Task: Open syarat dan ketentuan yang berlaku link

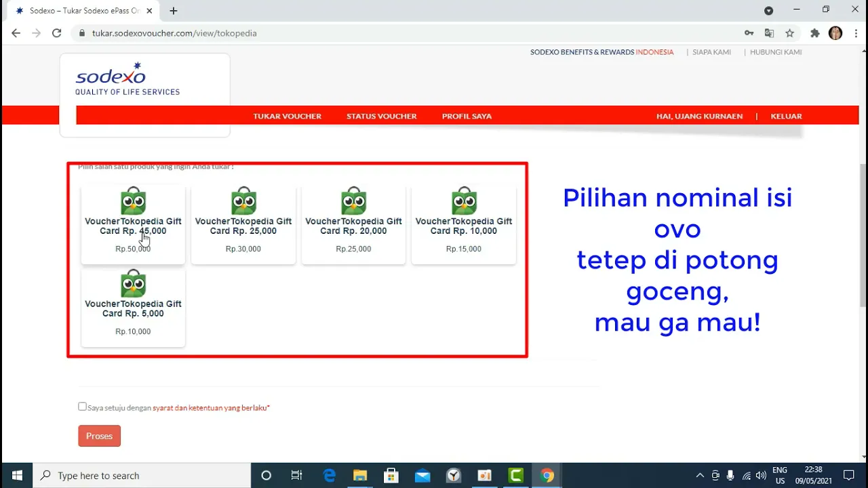Action: tap(211, 408)
